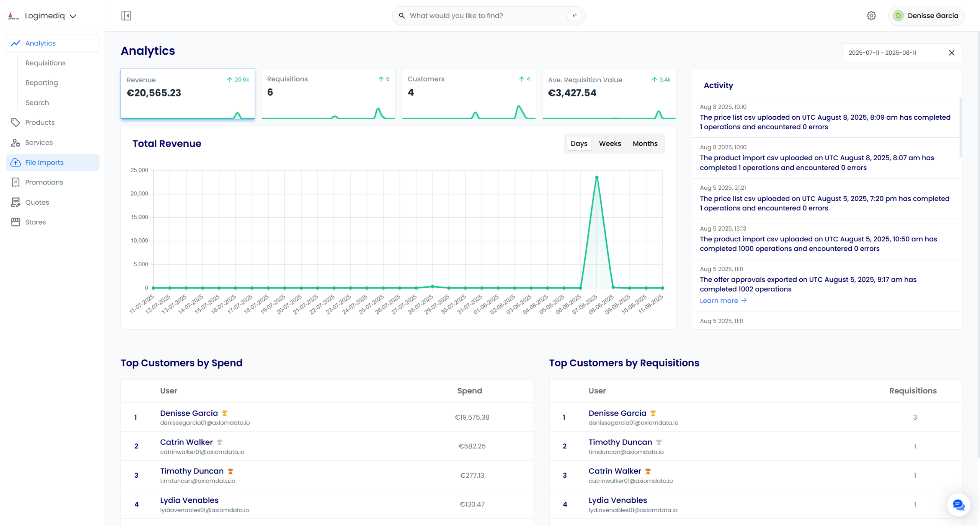Click the Quotes document icon

pos(15,202)
